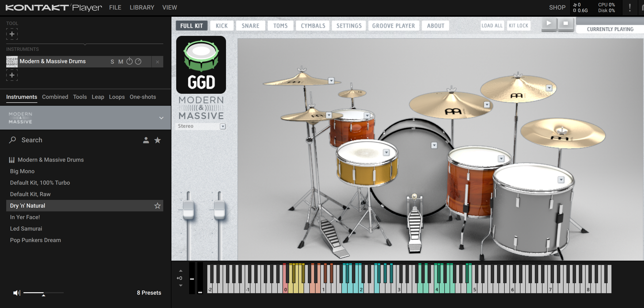Image resolution: width=644 pixels, height=308 pixels.
Task: Filter favorites with the star icon
Action: [158, 140]
